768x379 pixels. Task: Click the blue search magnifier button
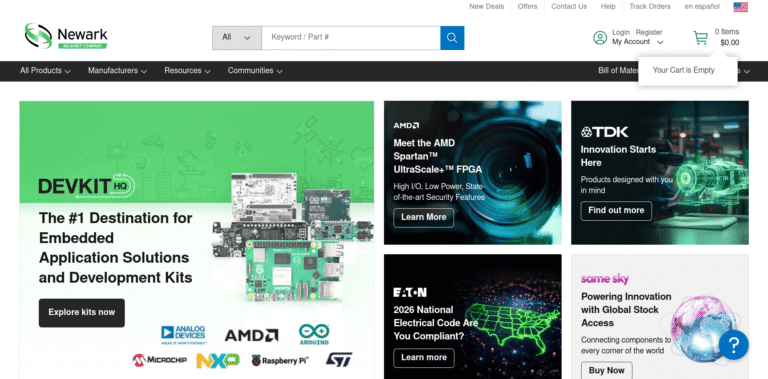[x=452, y=38]
